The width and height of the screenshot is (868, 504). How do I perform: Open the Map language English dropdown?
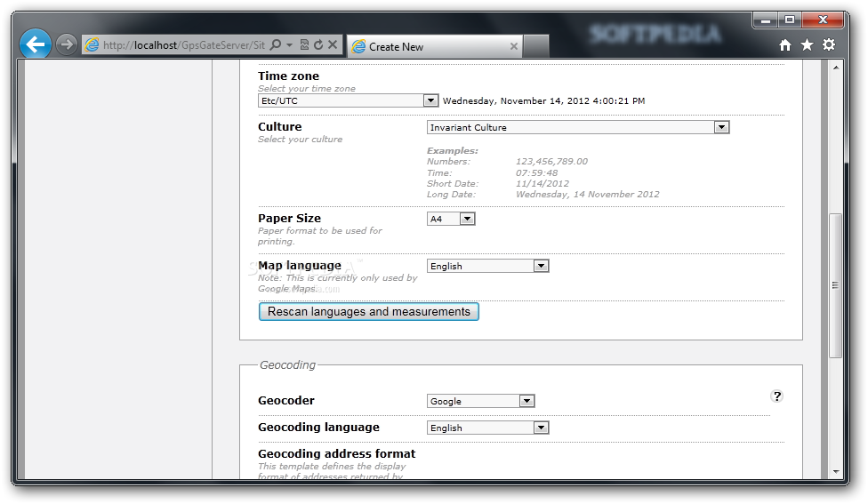coord(487,266)
